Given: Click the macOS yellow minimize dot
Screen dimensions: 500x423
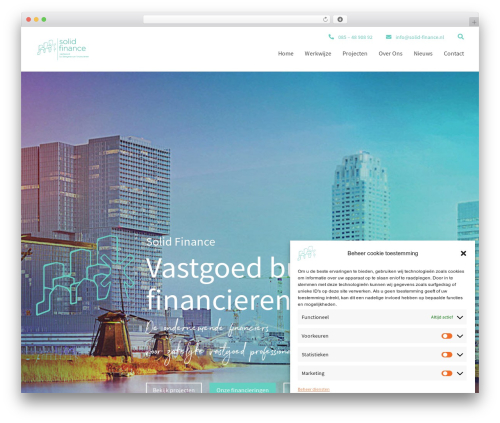Looking at the screenshot, I should 36,20.
